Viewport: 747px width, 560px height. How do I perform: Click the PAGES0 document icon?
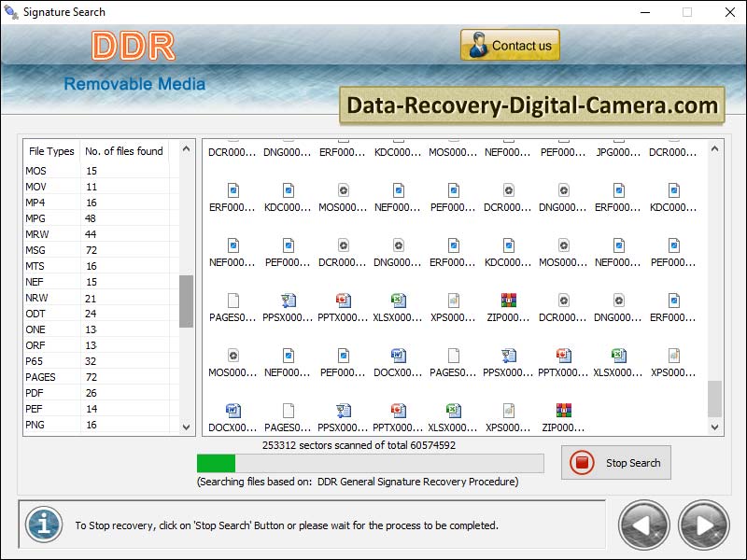pos(233,301)
